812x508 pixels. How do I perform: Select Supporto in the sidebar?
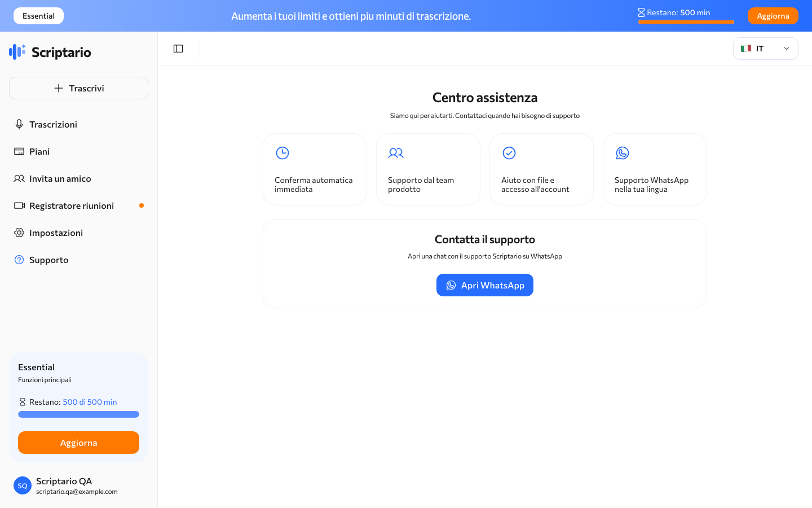click(79, 260)
